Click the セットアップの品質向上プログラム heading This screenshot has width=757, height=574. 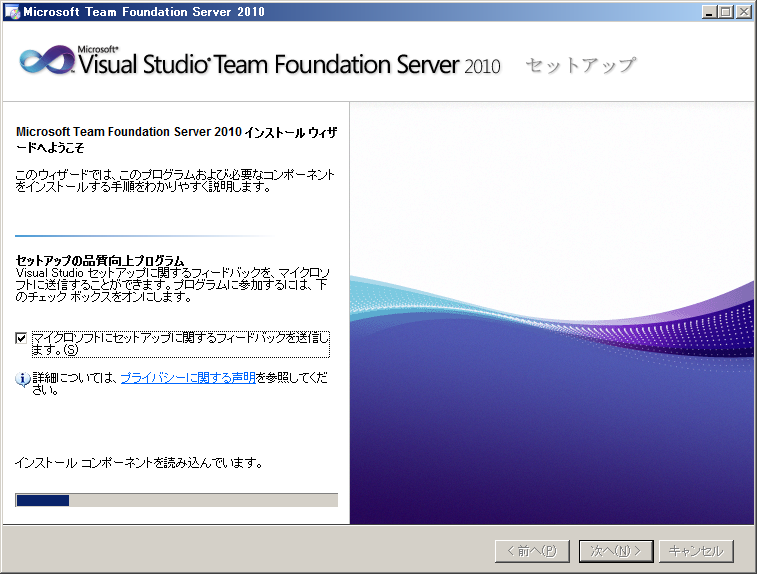coord(100,261)
